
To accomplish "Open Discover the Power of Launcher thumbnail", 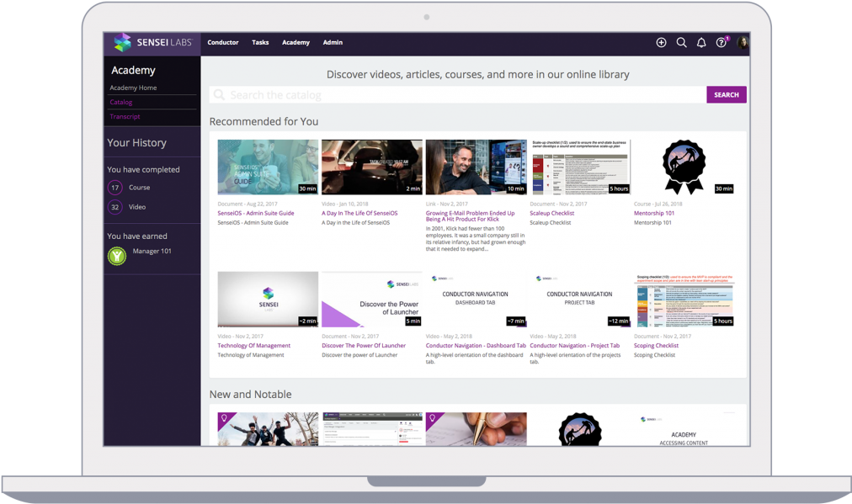I will 371,300.
